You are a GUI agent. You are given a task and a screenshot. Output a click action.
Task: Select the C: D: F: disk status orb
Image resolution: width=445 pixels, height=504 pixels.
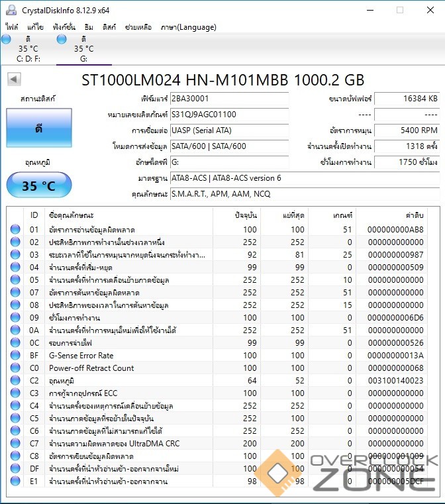click(x=6, y=39)
